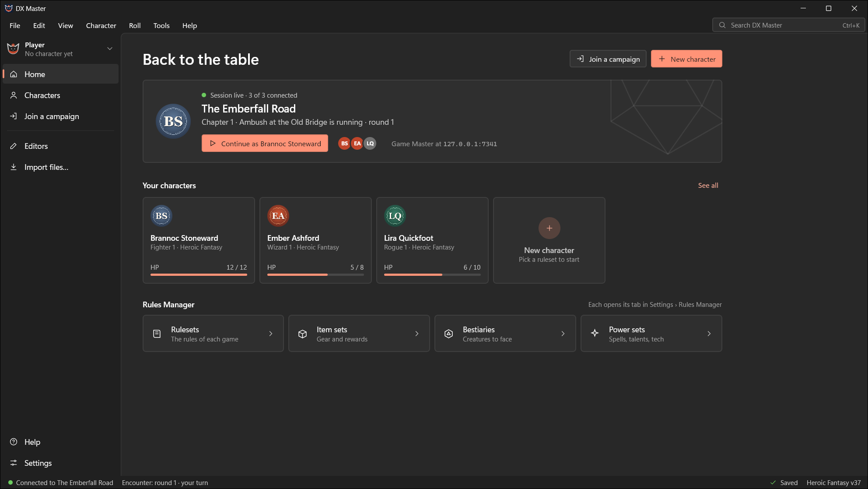Open Characters in the sidebar
Screen dimensions: 868x489
click(x=60, y=95)
